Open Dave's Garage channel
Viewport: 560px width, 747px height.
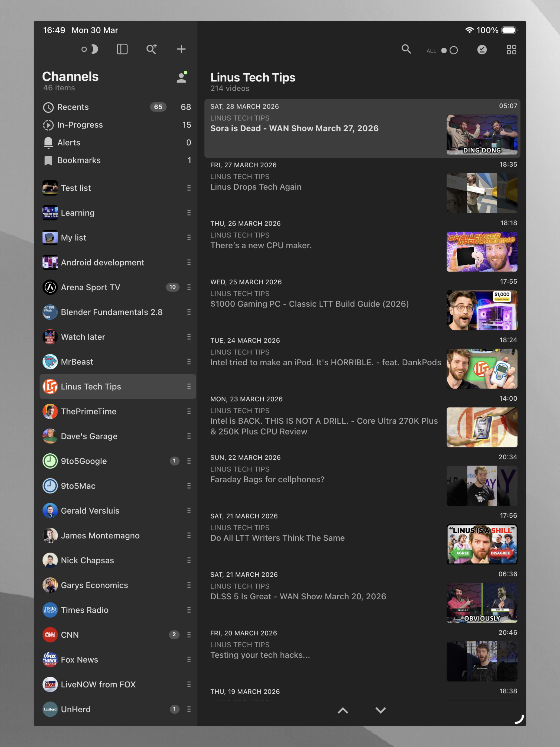point(118,436)
